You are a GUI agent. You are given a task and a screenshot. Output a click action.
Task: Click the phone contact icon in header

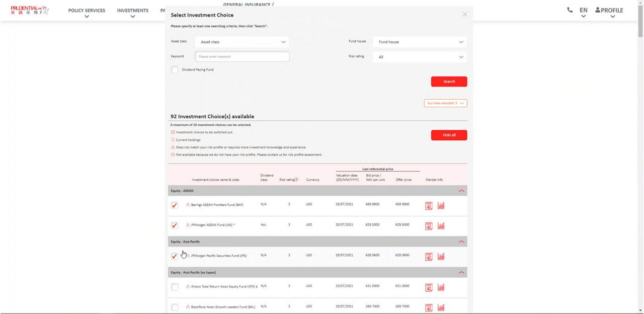570,10
